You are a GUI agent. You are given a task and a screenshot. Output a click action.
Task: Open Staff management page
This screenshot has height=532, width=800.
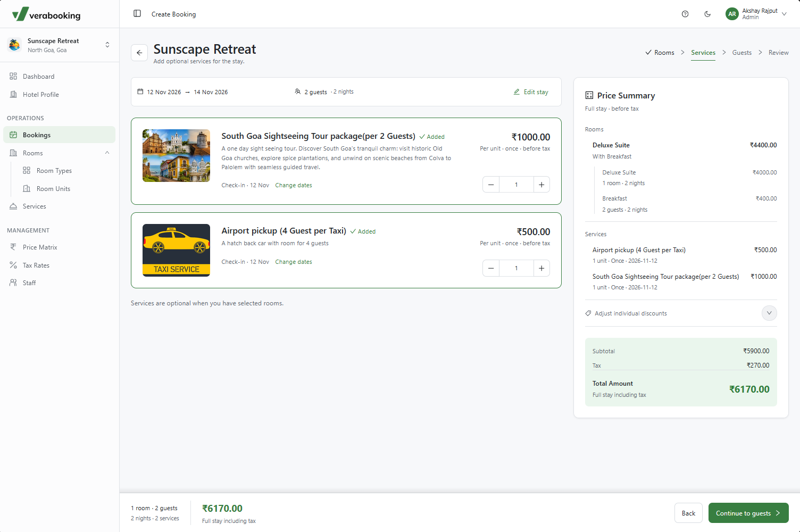tap(60, 283)
